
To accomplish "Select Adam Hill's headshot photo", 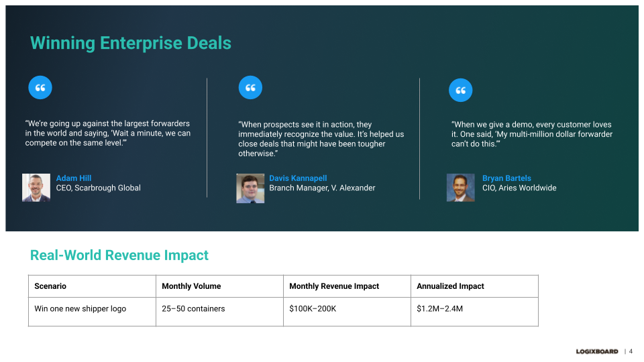I will point(36,188).
